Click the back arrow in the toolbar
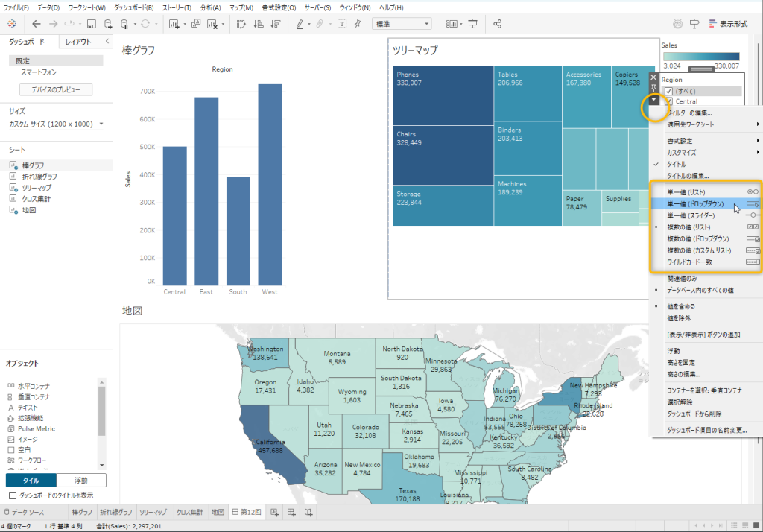 click(x=36, y=24)
